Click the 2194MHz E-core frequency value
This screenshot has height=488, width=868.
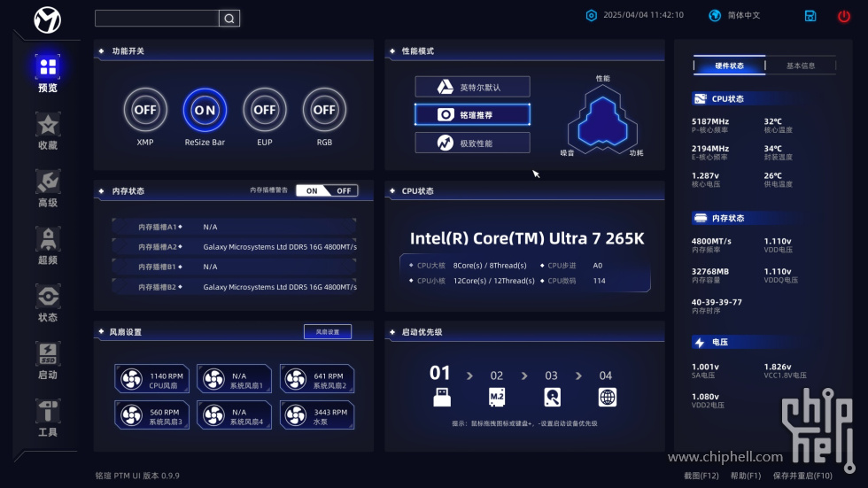pos(710,148)
